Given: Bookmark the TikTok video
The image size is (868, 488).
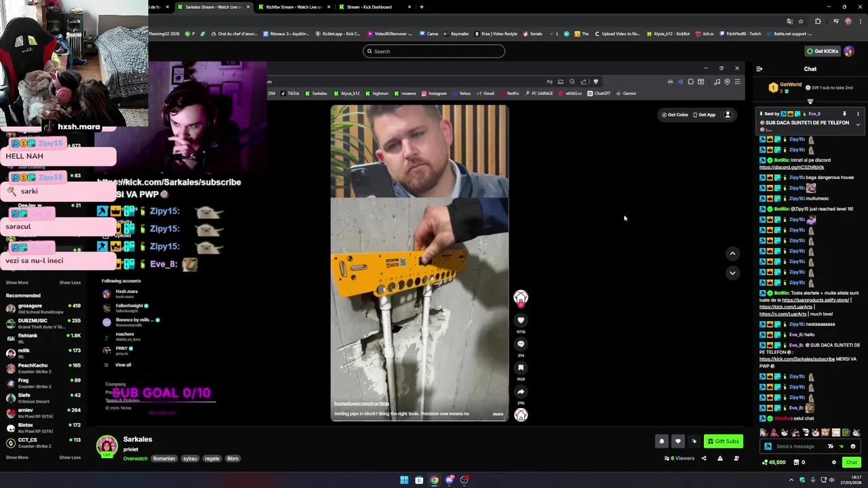Looking at the screenshot, I should 521,367.
